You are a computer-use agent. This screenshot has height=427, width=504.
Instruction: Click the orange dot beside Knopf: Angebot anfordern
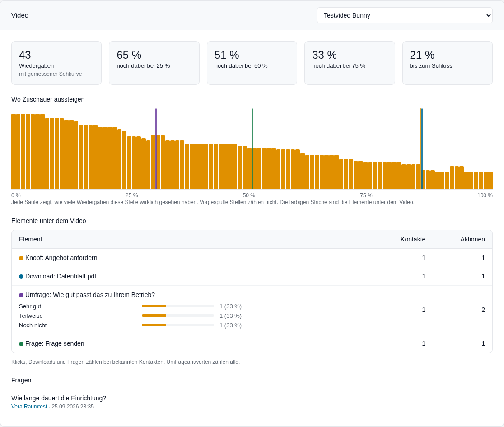pyautogui.click(x=21, y=258)
